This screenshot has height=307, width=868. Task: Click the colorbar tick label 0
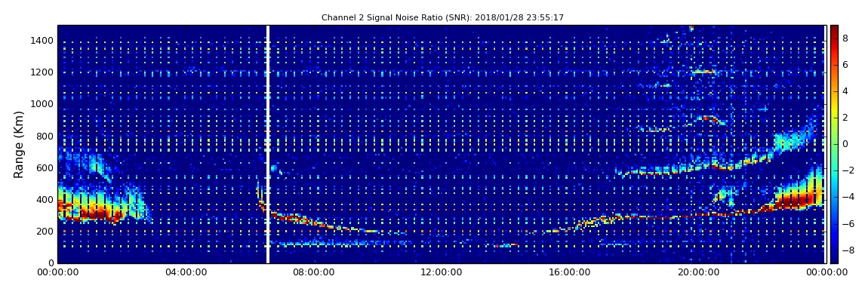tap(845, 144)
